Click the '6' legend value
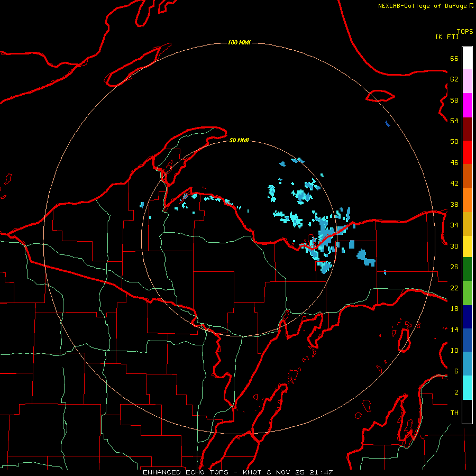This screenshot has width=476, height=476. tap(456, 371)
